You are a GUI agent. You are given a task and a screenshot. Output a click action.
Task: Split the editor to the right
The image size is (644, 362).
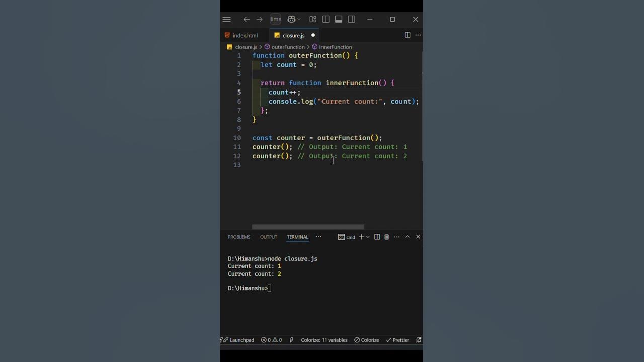point(407,35)
